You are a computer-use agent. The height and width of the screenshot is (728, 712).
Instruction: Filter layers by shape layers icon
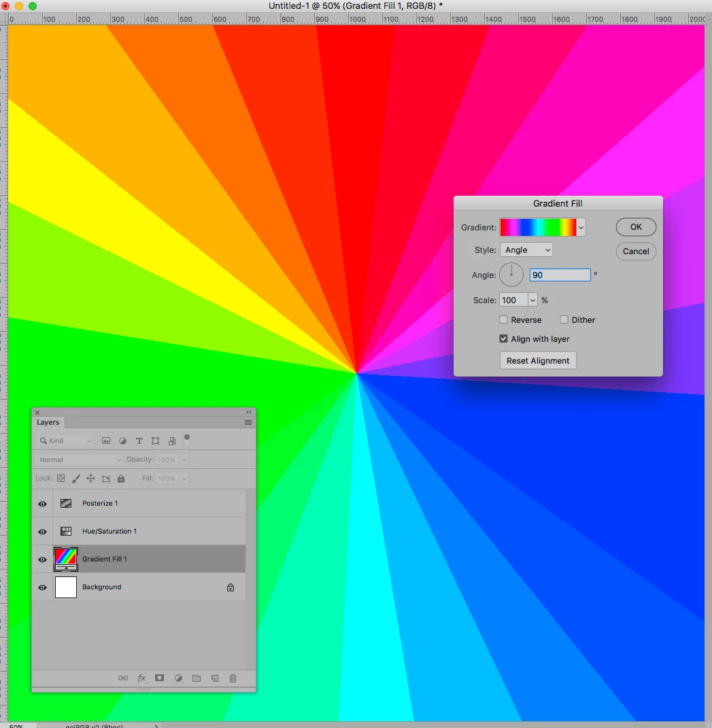click(156, 440)
